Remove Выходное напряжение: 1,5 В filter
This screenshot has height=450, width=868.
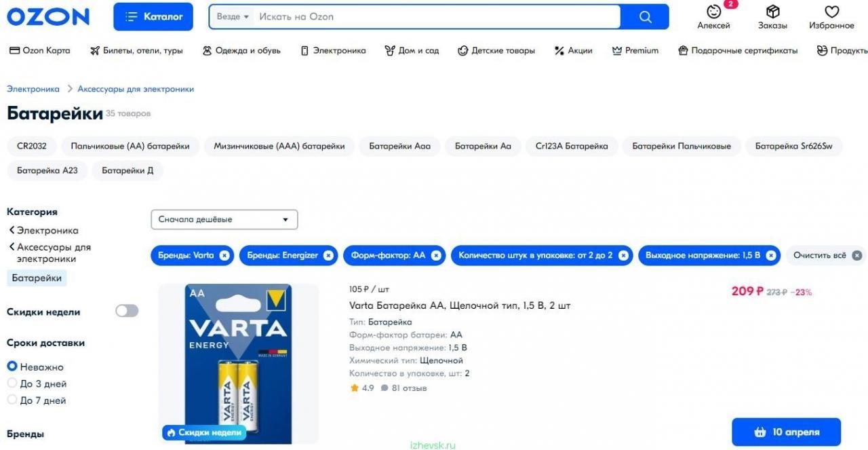pyautogui.click(x=771, y=255)
